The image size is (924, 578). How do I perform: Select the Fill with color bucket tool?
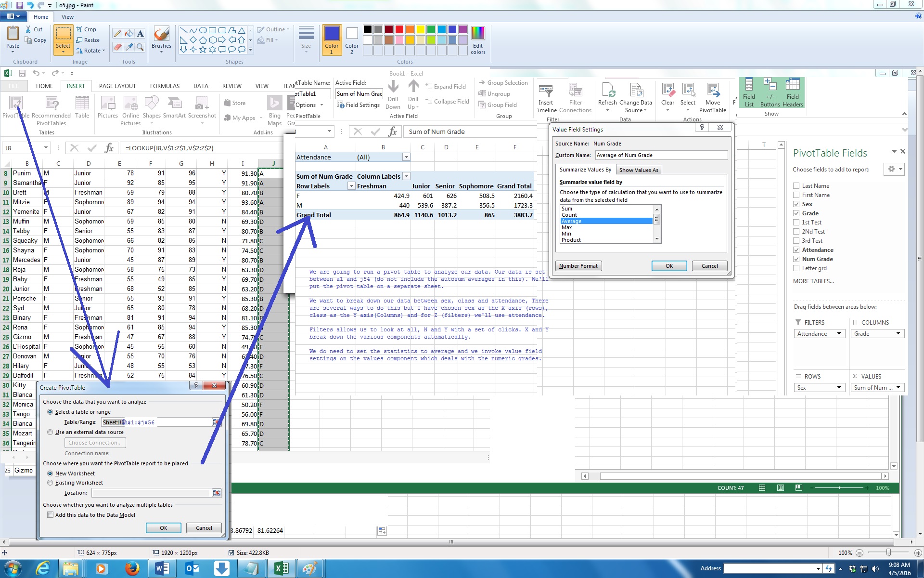click(x=128, y=33)
